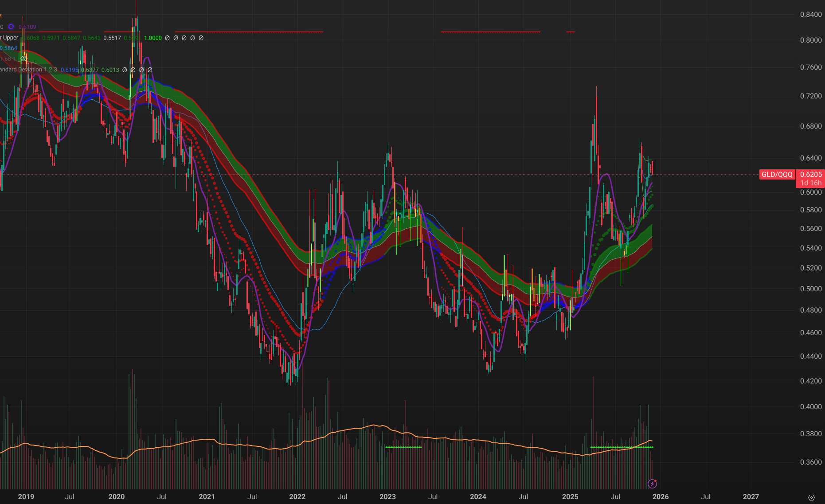Click the red GLD/QQQ symbol label

(777, 175)
